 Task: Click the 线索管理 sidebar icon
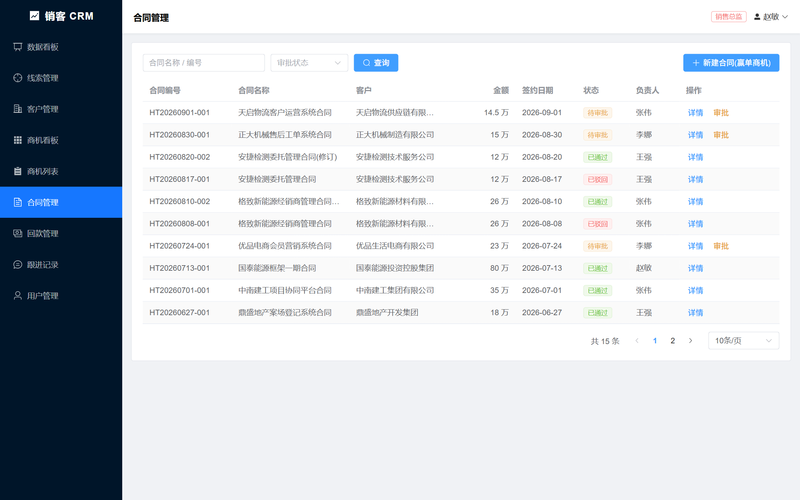point(18,78)
